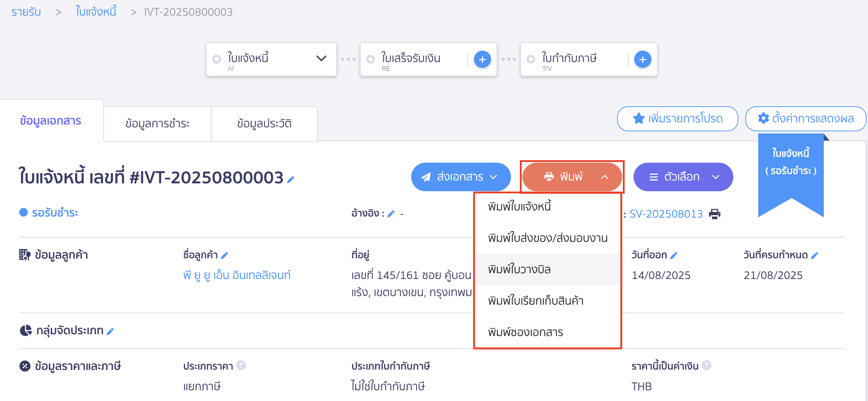Choose พิมพ์ซองเอกสาร menu item

[x=548, y=333]
